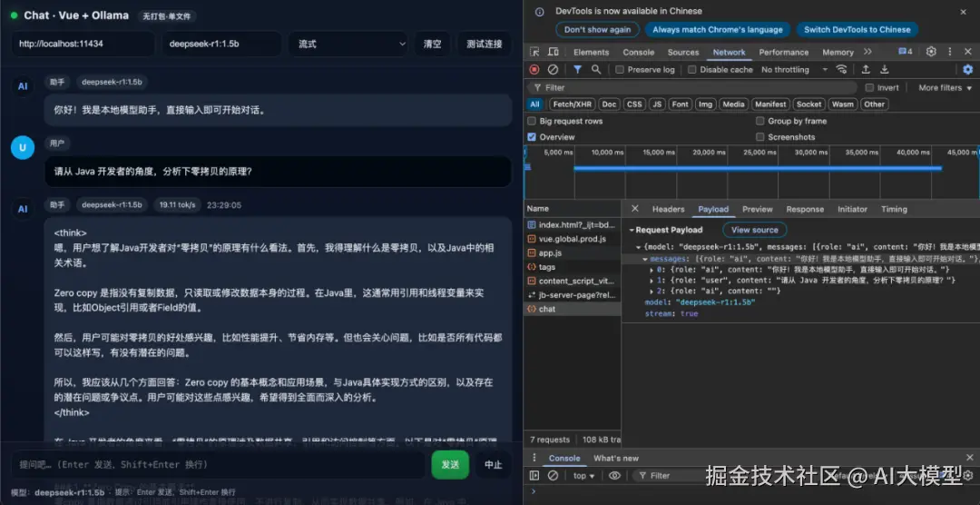The width and height of the screenshot is (980, 505).
Task: Select the vue.global.prod.js request
Action: tap(573, 238)
